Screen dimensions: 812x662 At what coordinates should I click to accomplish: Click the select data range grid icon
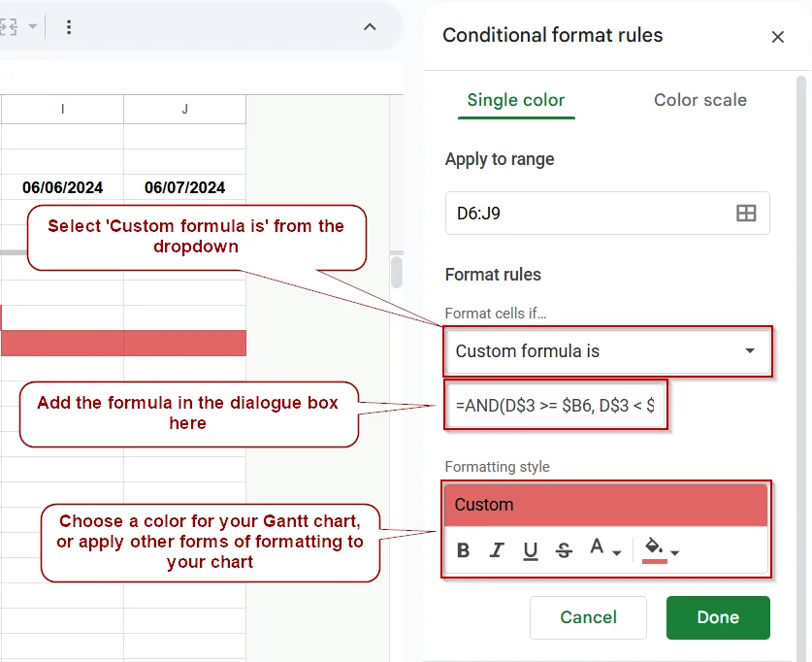pyautogui.click(x=746, y=213)
